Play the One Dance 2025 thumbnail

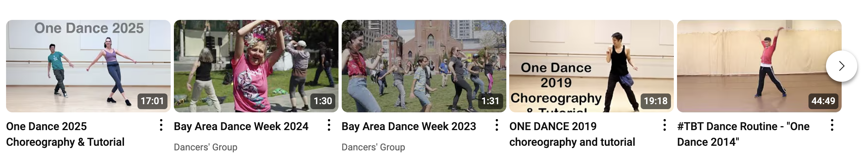pos(88,66)
